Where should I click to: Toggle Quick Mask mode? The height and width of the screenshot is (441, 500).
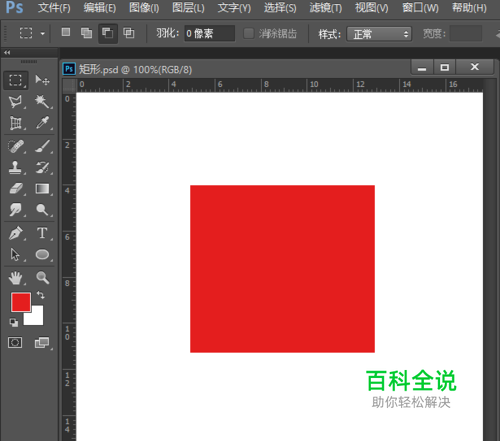click(15, 342)
